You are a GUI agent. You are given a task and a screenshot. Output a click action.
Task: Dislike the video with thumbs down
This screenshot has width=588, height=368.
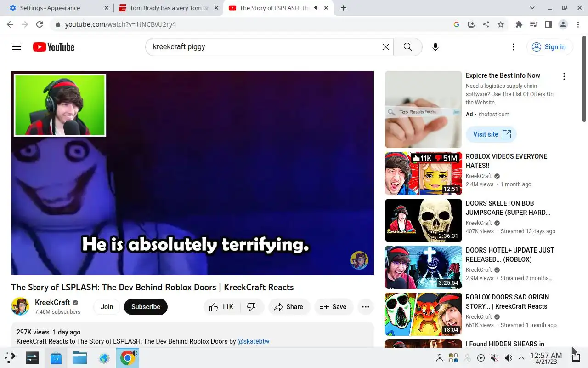[252, 307]
